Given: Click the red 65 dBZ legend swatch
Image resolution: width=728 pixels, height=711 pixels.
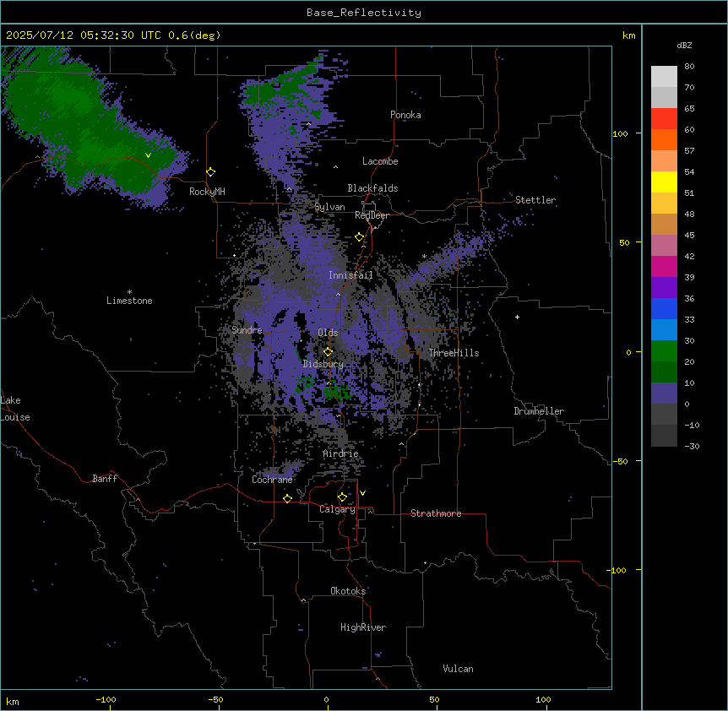Looking at the screenshot, I should point(664,119).
